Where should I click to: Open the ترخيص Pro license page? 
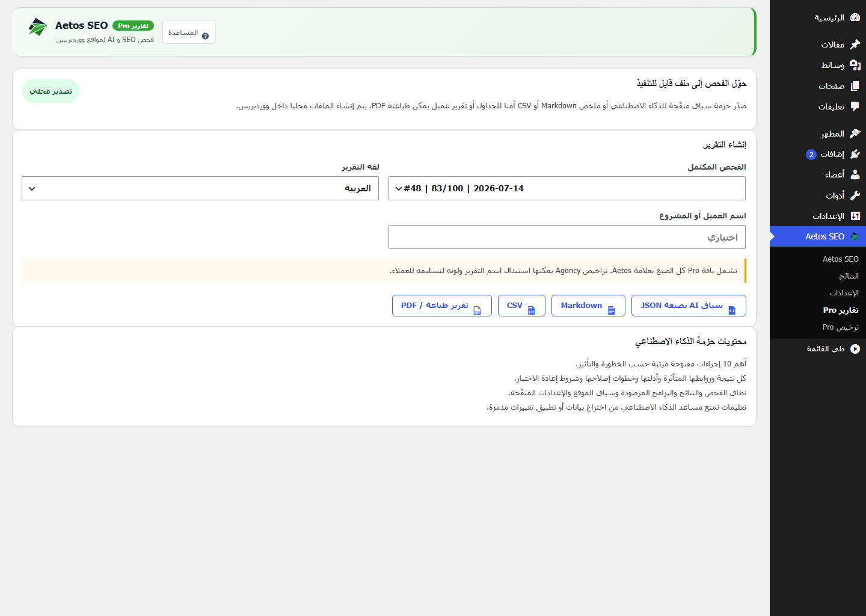[841, 327]
